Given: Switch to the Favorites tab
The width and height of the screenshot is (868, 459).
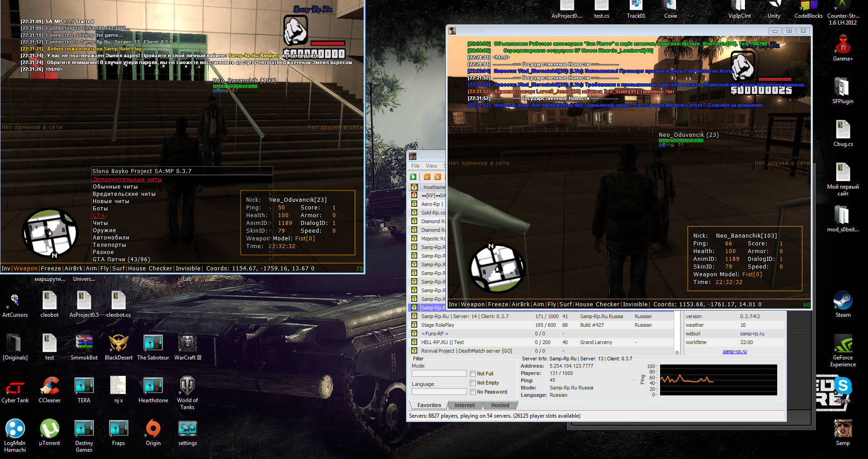Looking at the screenshot, I should click(429, 405).
